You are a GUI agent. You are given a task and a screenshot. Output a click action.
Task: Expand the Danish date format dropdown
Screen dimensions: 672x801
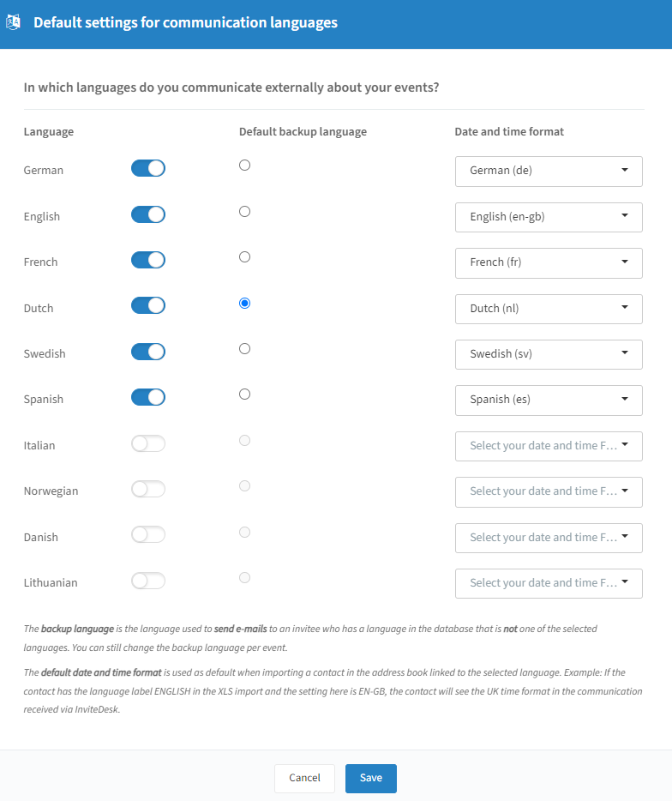click(x=549, y=538)
